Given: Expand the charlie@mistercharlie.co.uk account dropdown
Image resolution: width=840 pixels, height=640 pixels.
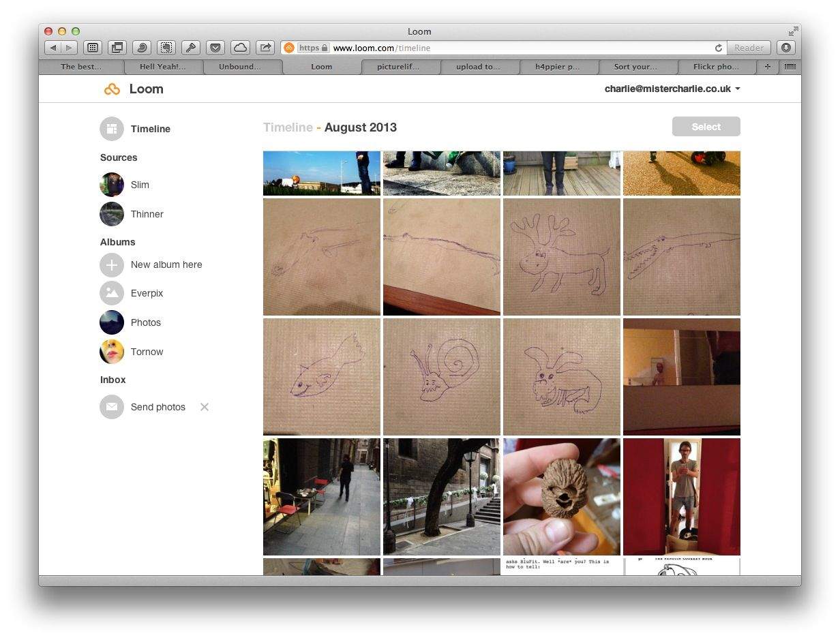Looking at the screenshot, I should pyautogui.click(x=738, y=89).
